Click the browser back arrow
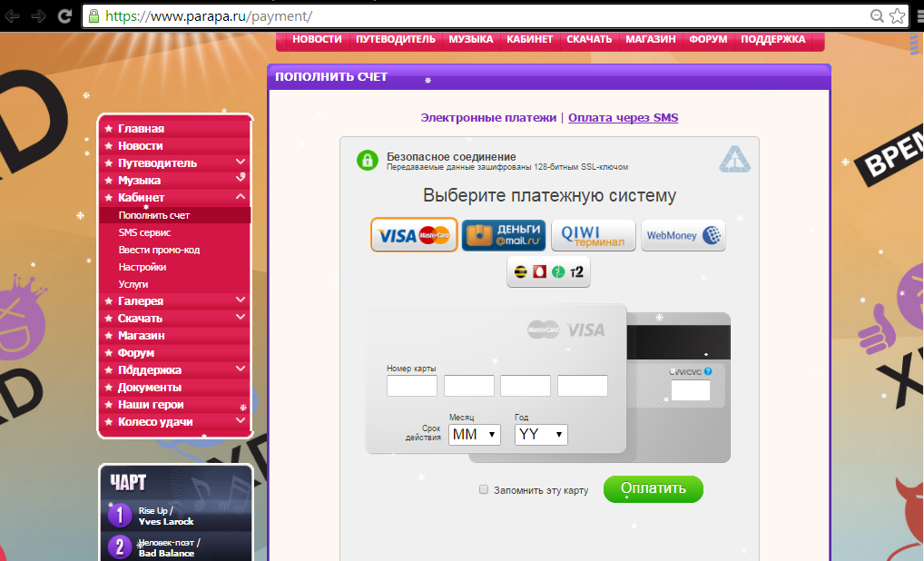 click(x=13, y=16)
